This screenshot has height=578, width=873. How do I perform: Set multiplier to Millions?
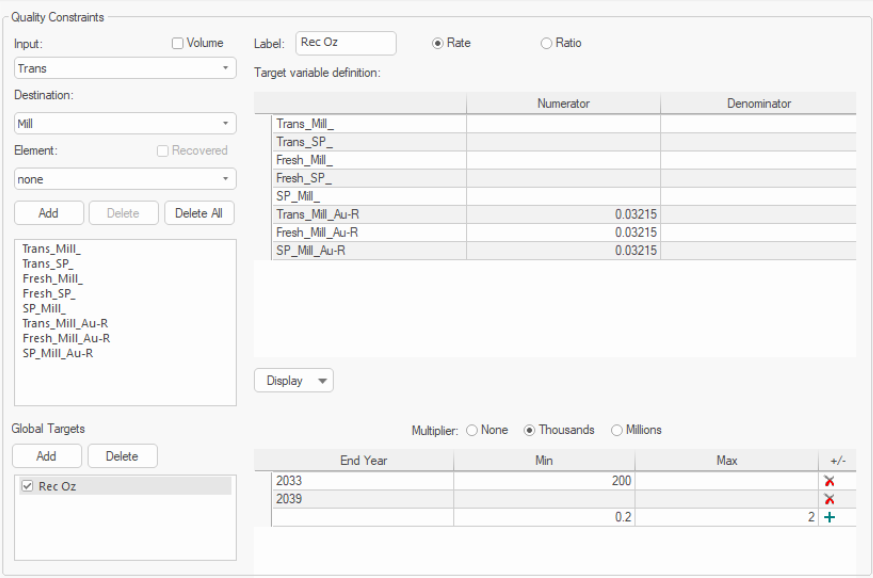pos(616,430)
